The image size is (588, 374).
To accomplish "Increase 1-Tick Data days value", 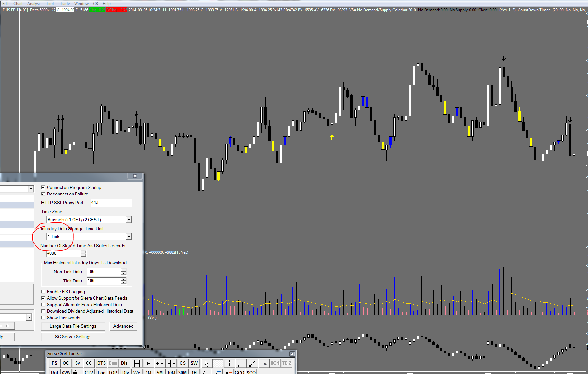I will (124, 279).
